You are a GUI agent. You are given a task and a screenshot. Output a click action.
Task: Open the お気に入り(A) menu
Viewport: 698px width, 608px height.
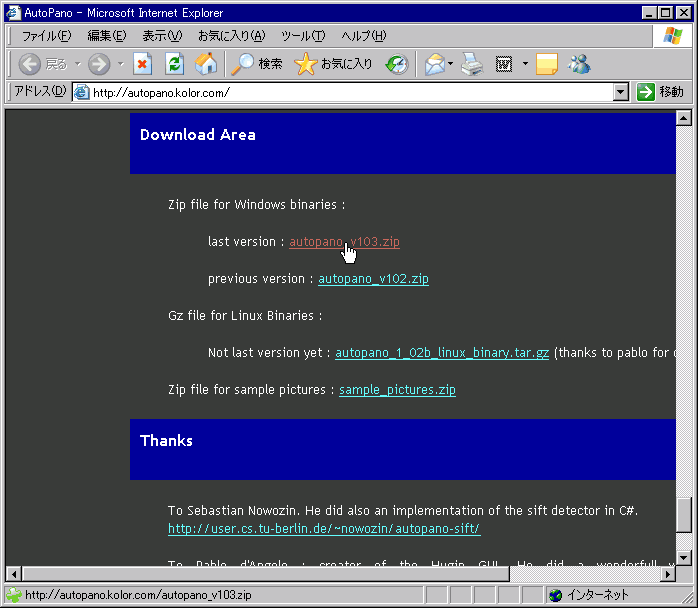click(x=231, y=36)
